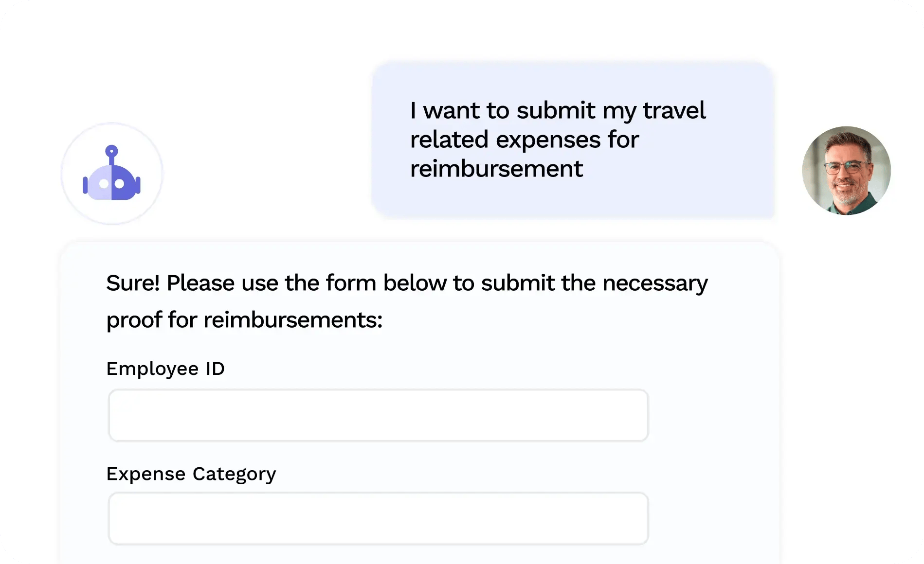The image size is (924, 564).
Task: Click the robot chatbot avatar icon
Action: pos(111,174)
